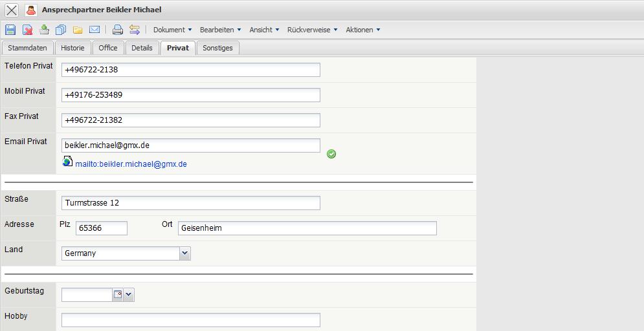Click the mailto:beikler.michael@gmx.de link
The height and width of the screenshot is (331, 644).
click(x=131, y=164)
